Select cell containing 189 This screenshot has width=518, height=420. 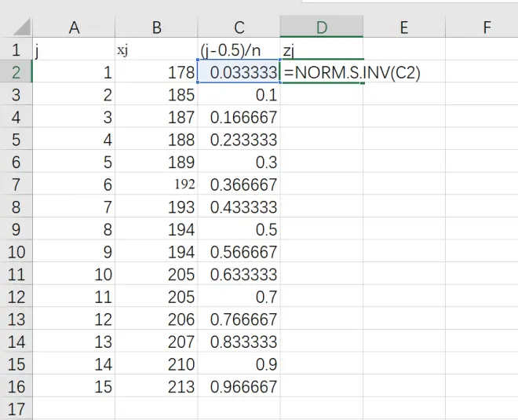[157, 161]
